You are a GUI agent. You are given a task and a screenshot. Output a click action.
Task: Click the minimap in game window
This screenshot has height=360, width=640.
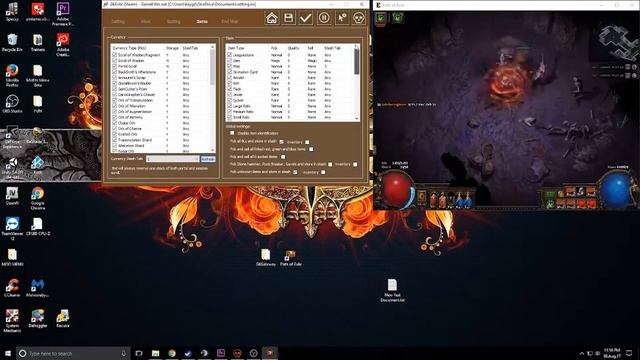tap(617, 41)
